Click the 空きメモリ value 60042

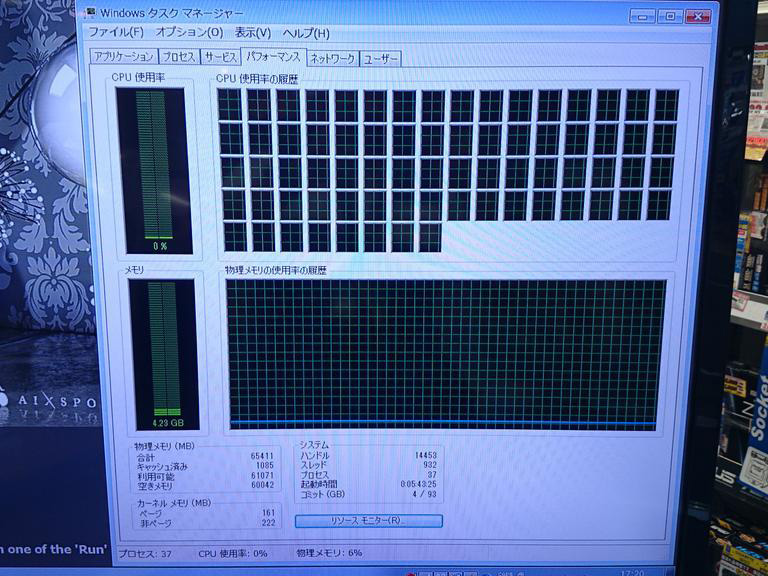(263, 485)
